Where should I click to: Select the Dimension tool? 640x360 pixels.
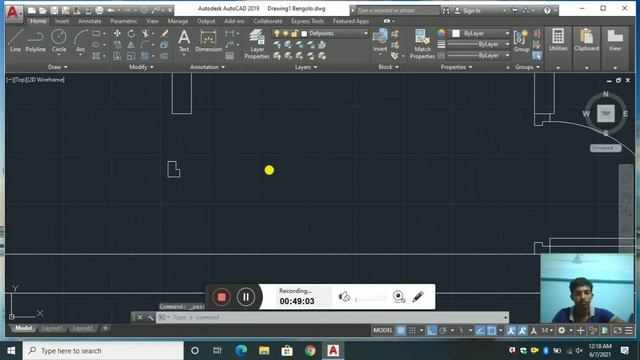[209, 41]
